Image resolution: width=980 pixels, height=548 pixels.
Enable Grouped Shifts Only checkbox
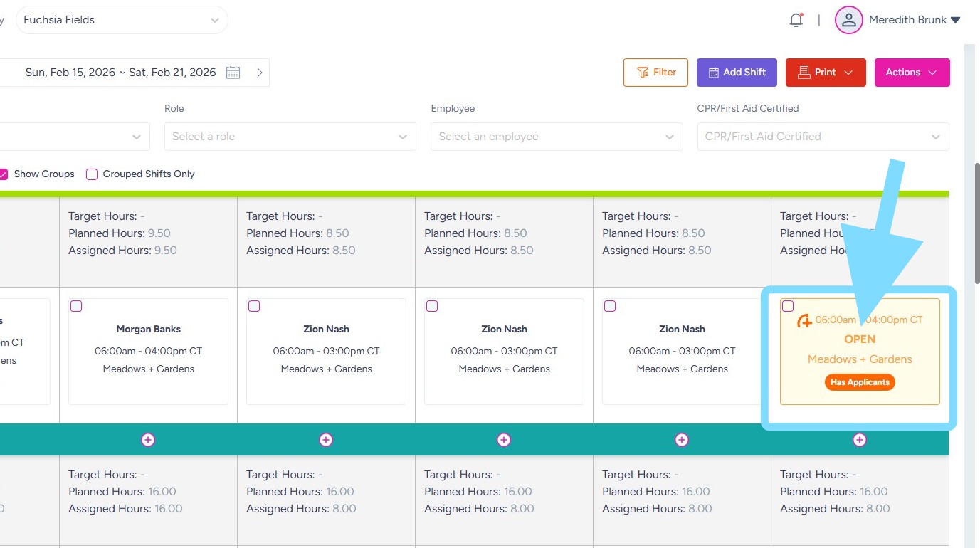[x=92, y=174]
